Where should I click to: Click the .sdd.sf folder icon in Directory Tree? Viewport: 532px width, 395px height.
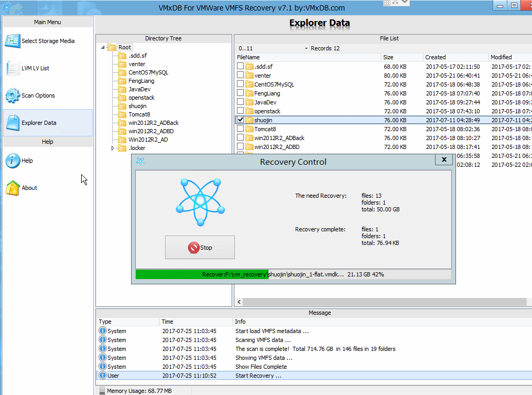[122, 56]
